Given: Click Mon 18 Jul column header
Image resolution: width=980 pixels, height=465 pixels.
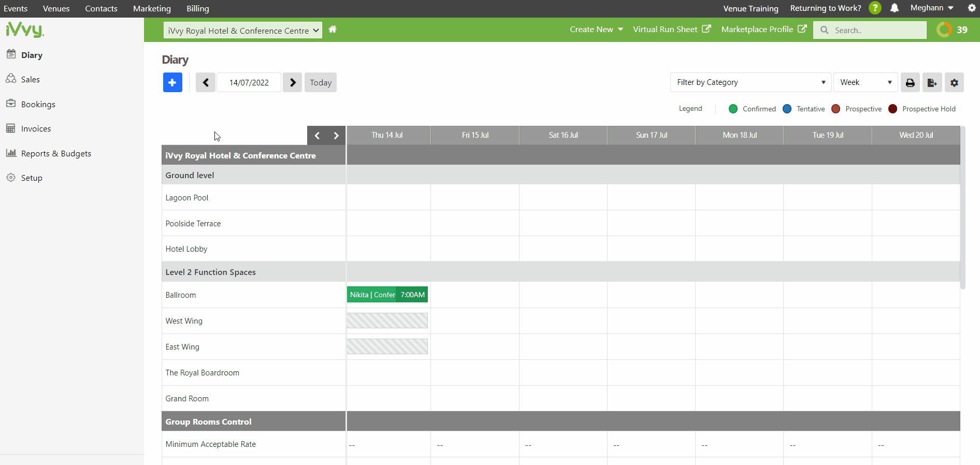Looking at the screenshot, I should point(740,135).
